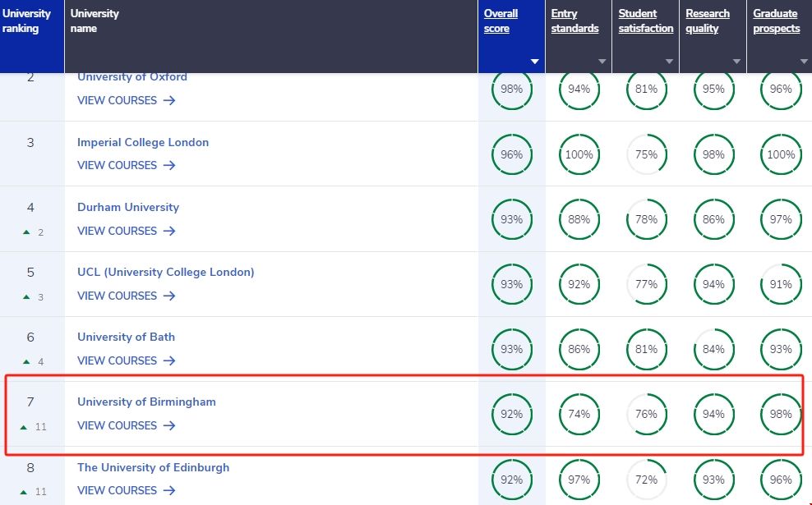This screenshot has width=812, height=505.
Task: Click UCL's 77% student satisfaction circle
Action: [x=646, y=284]
